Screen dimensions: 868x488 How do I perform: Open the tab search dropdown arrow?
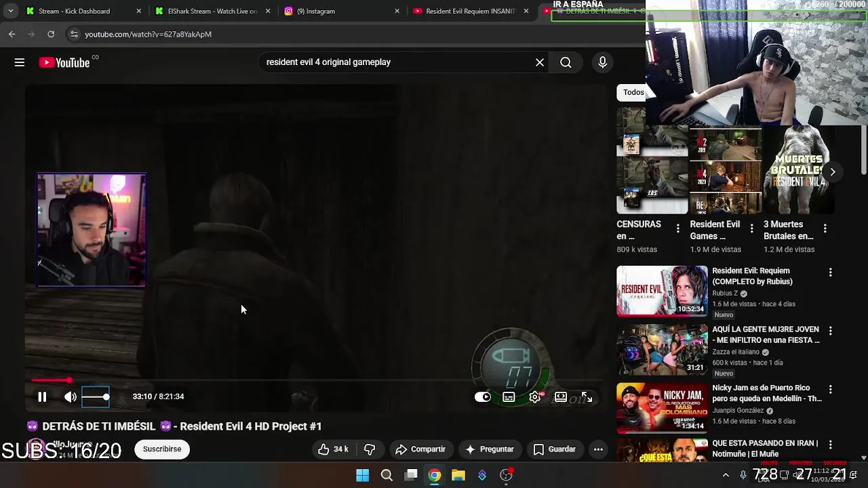10,11
